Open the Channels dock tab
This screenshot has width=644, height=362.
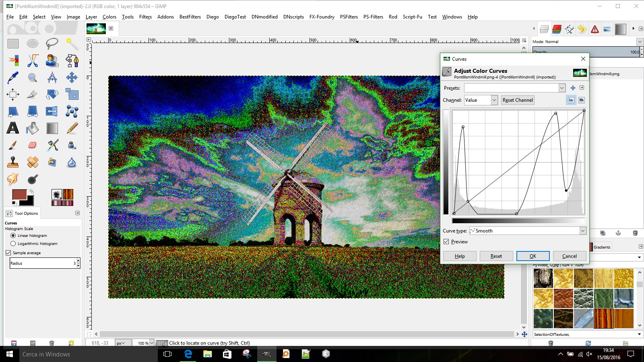[x=557, y=29]
